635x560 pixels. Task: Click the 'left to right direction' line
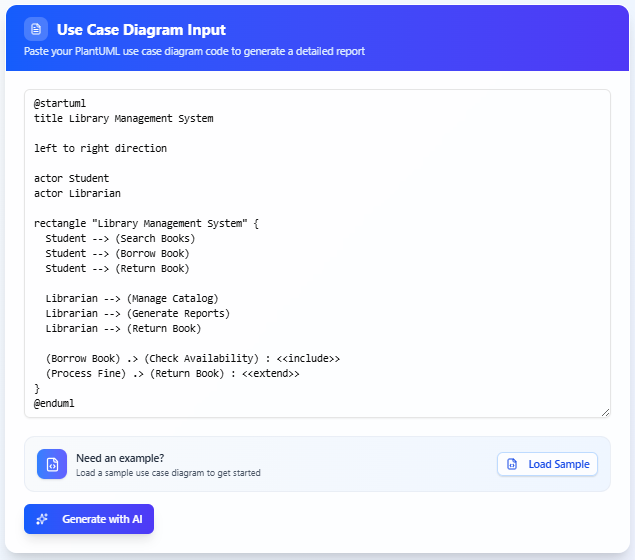click(x=100, y=148)
